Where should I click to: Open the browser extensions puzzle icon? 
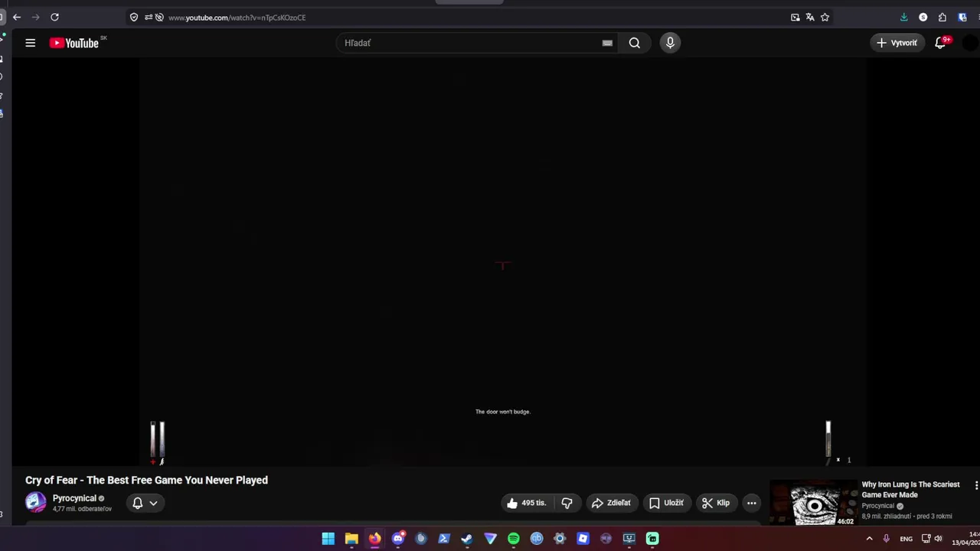pos(942,17)
